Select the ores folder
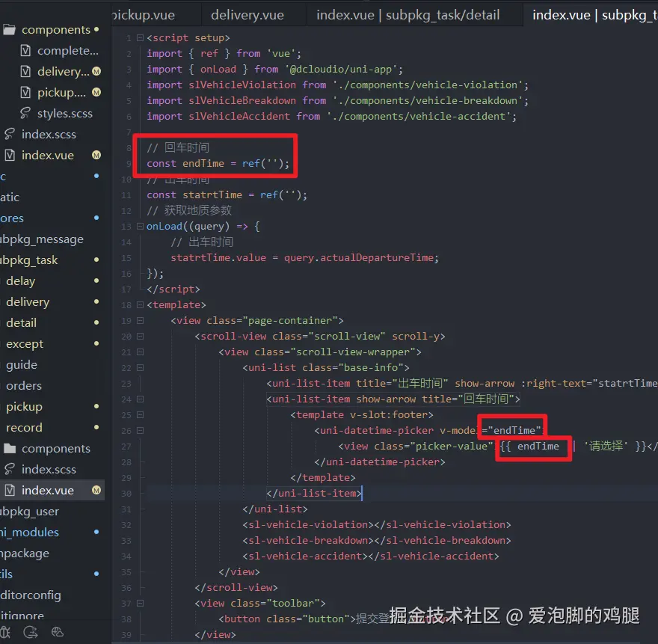Screen dimensions: 658x644 pyautogui.click(x=12, y=218)
